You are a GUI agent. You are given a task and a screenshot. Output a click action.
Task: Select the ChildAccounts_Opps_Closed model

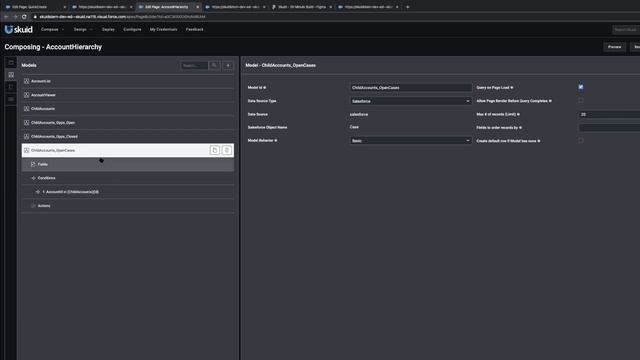(x=128, y=137)
